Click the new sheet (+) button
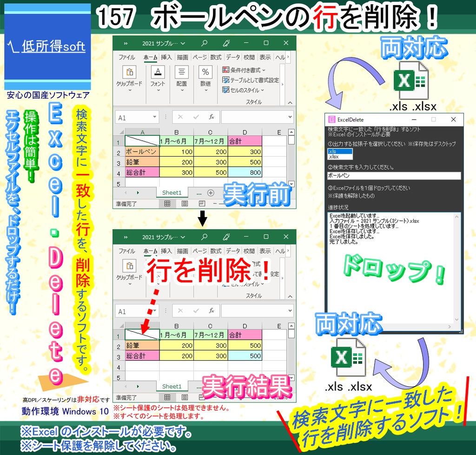This screenshot has width=476, height=455. coord(211,193)
